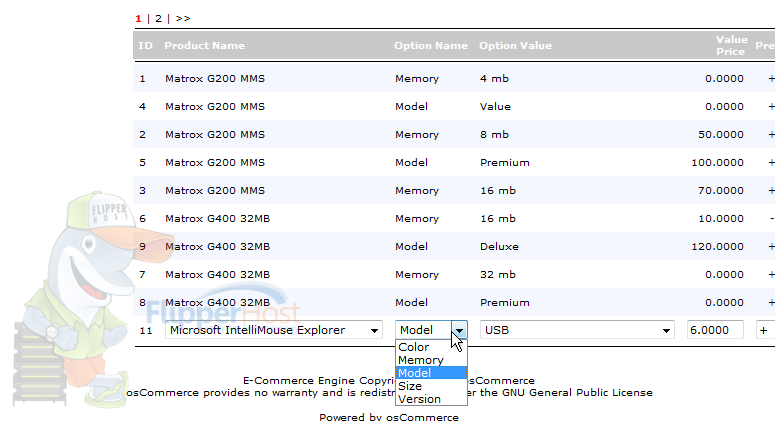The width and height of the screenshot is (776, 422).
Task: Choose Size from option name list
Action: point(431,386)
